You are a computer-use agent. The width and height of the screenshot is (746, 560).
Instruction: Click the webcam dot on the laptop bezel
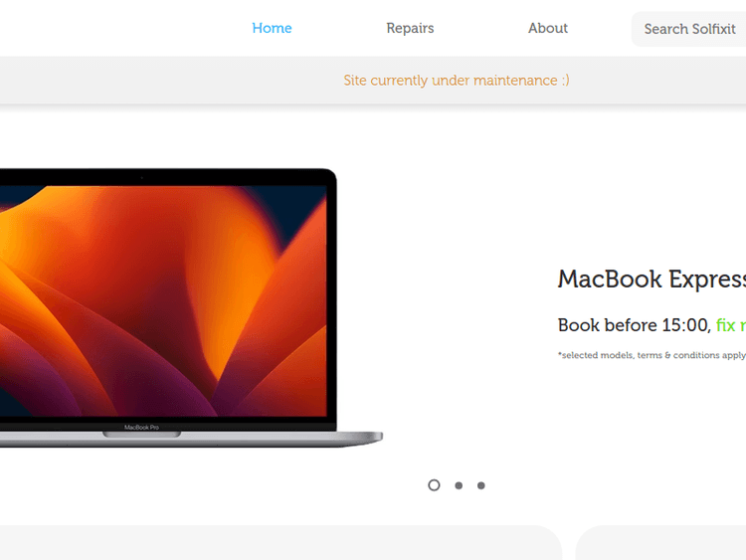(x=142, y=177)
